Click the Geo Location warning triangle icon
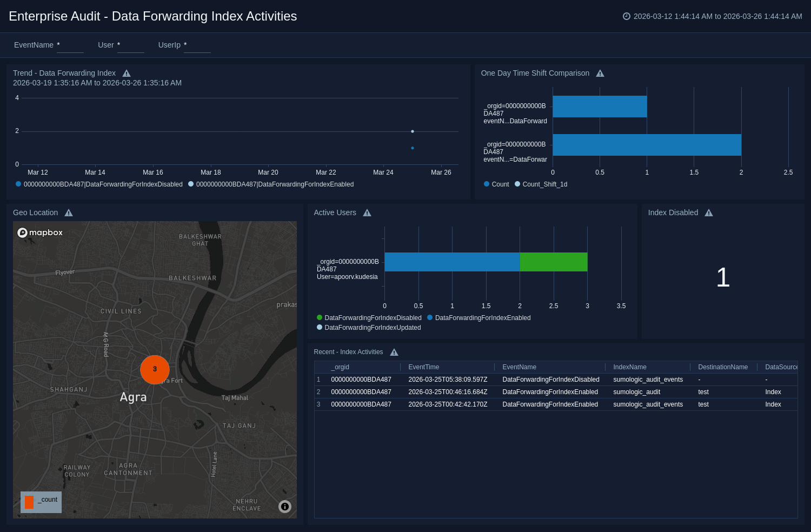This screenshot has width=811, height=532. 69,213
